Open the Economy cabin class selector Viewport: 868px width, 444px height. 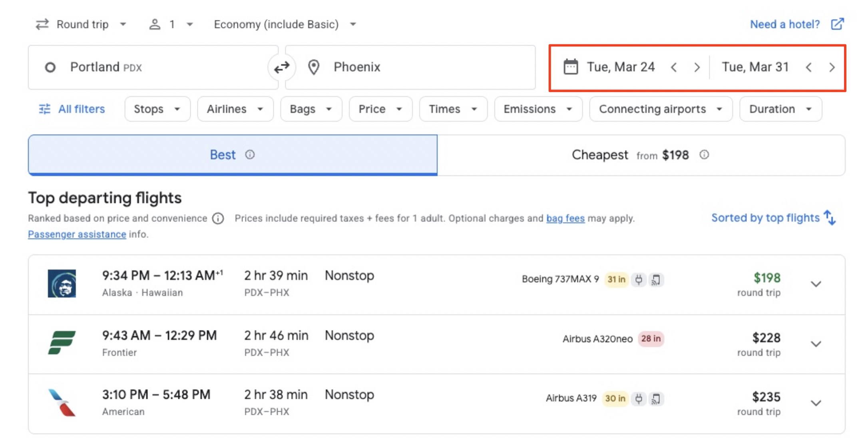point(284,24)
